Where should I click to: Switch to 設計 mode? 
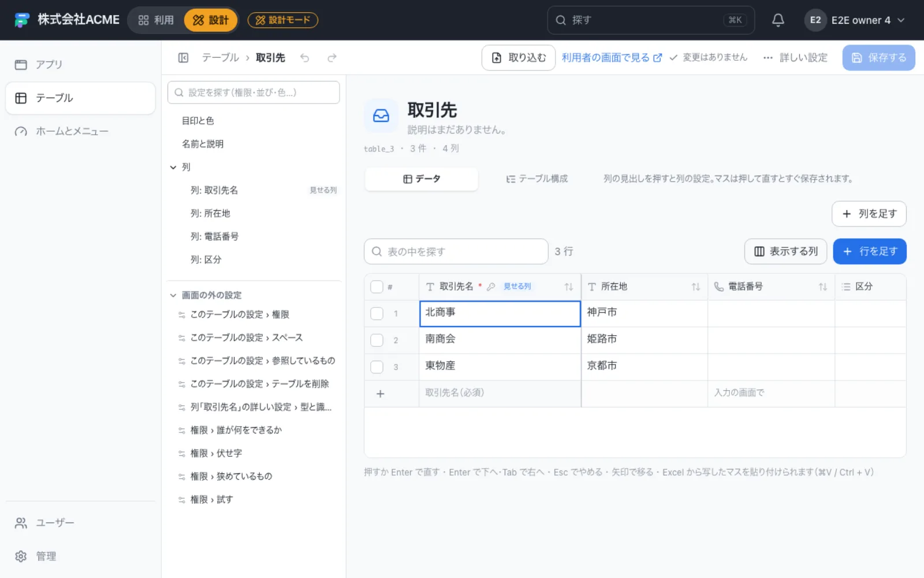tap(211, 20)
